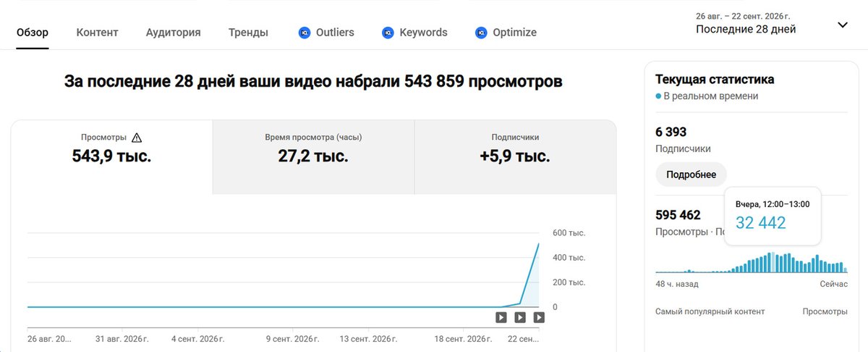
Task: Click the Сейчас axis label
Action: [833, 284]
